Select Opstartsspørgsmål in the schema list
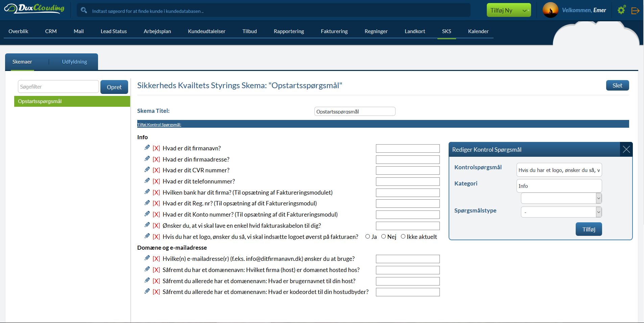 [72, 101]
